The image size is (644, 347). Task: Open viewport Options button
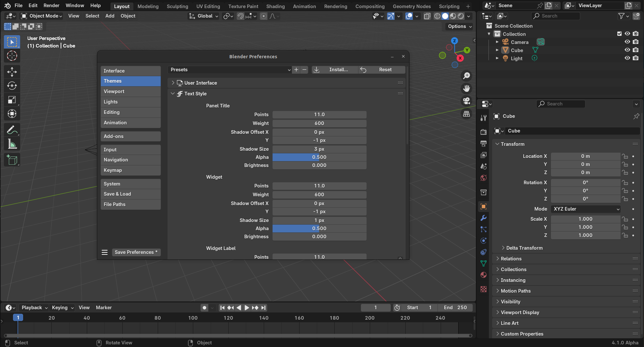click(x=459, y=26)
